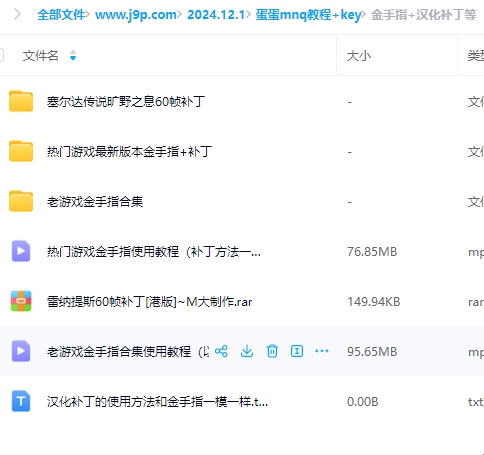Open the three-dots more options menu
This screenshot has width=484, height=455.
(x=322, y=351)
